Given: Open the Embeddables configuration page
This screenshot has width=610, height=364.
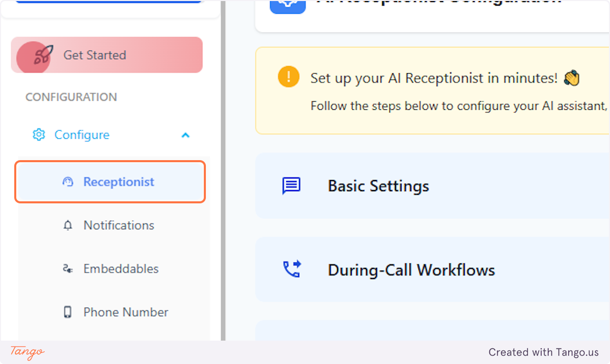Looking at the screenshot, I should (120, 268).
